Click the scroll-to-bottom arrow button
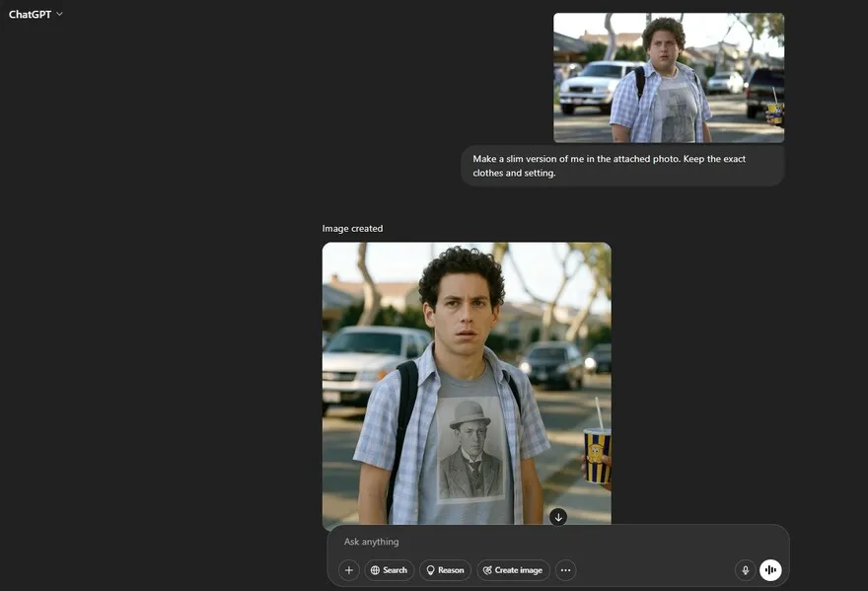Image resolution: width=868 pixels, height=591 pixels. [x=558, y=517]
